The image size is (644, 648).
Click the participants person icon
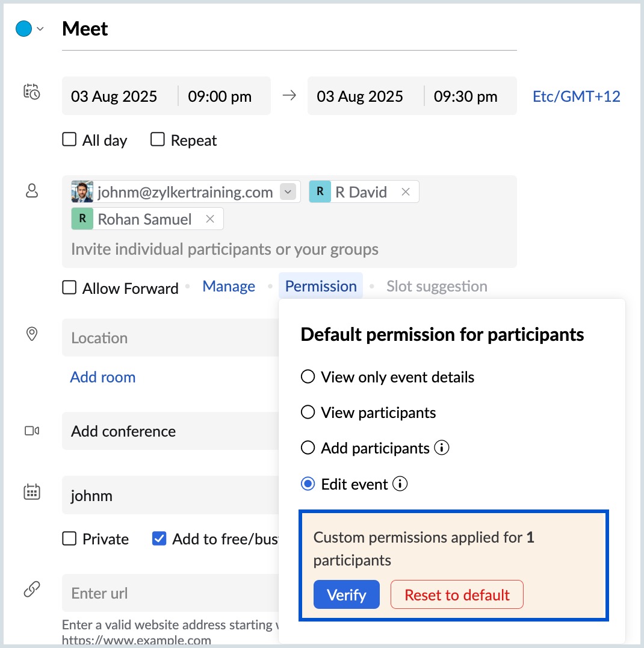(32, 191)
